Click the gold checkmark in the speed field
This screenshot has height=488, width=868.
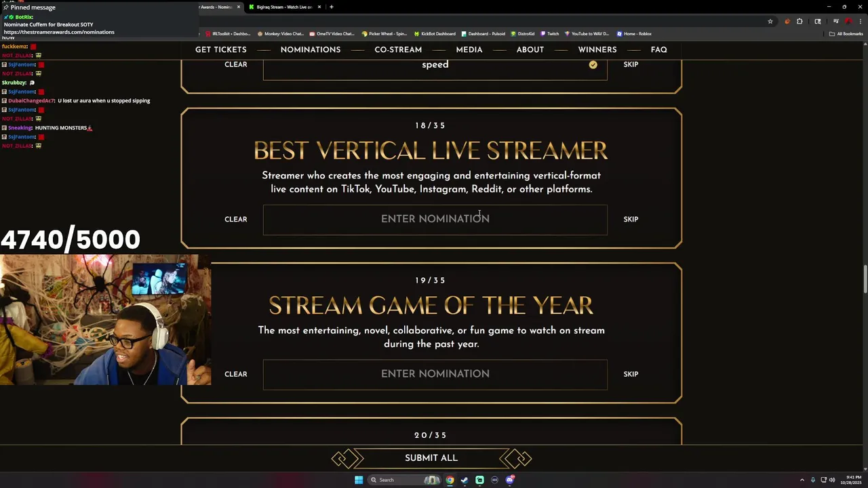(593, 64)
